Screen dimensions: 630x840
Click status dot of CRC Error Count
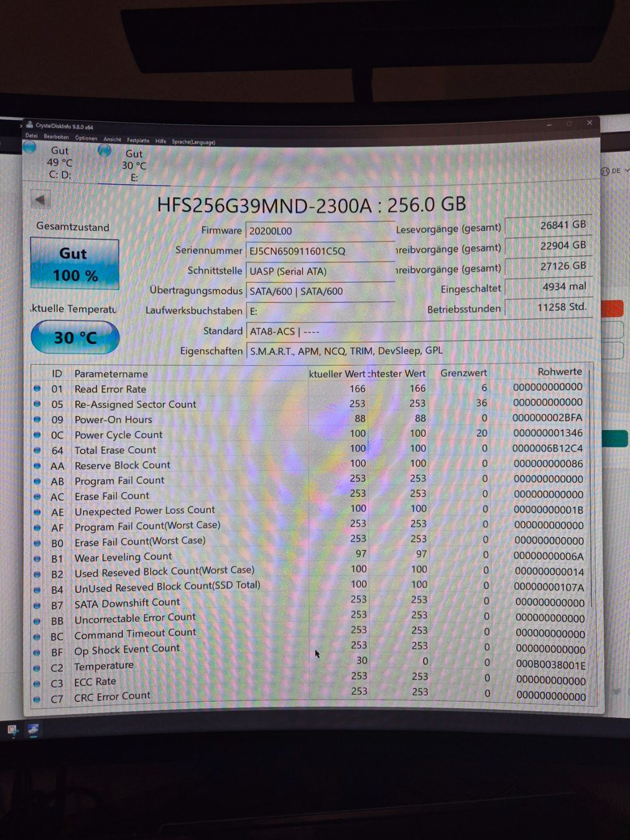tap(37, 699)
